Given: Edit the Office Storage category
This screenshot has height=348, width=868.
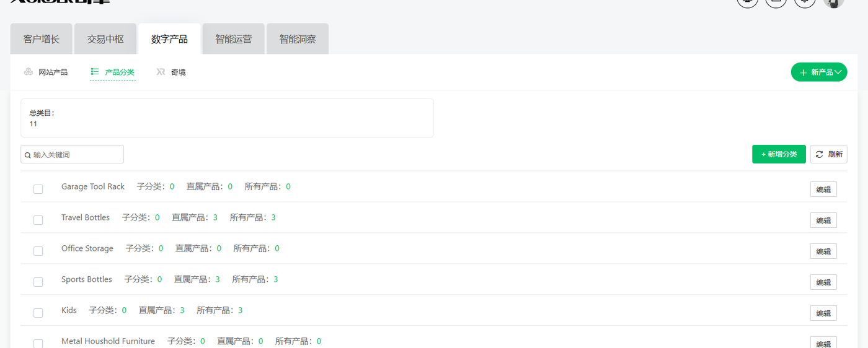Looking at the screenshot, I should click(823, 251).
